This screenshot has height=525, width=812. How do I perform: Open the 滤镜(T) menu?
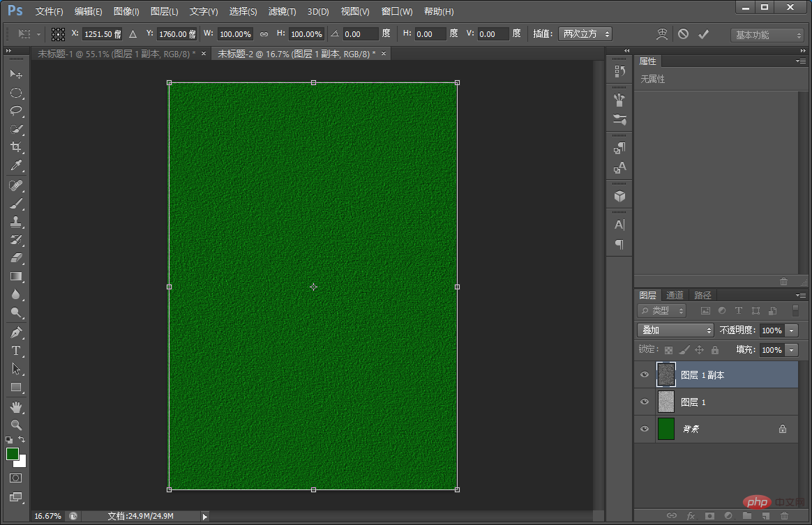(283, 11)
